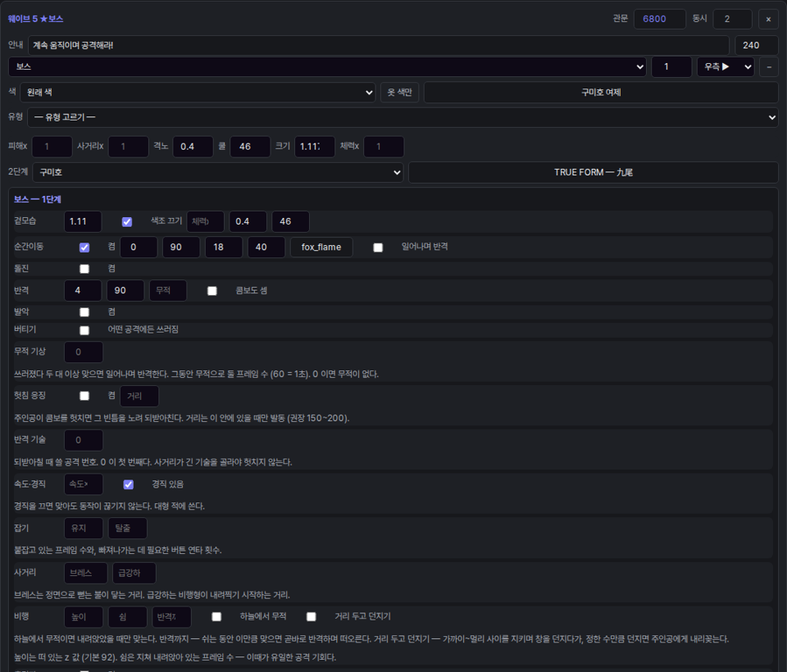This screenshot has height=672, width=787.
Task: Click the 크기 size field
Action: point(315,147)
